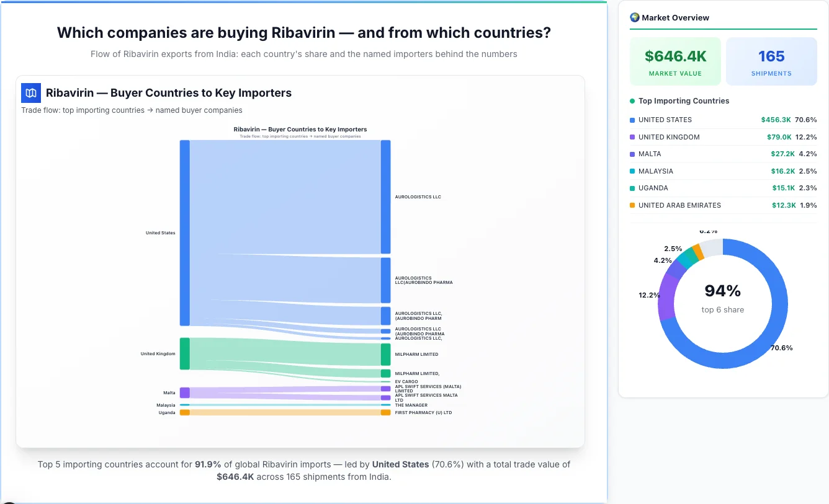The height and width of the screenshot is (504, 829).
Task: Click the green bullet beside Top Importing Countries
Action: pos(631,100)
